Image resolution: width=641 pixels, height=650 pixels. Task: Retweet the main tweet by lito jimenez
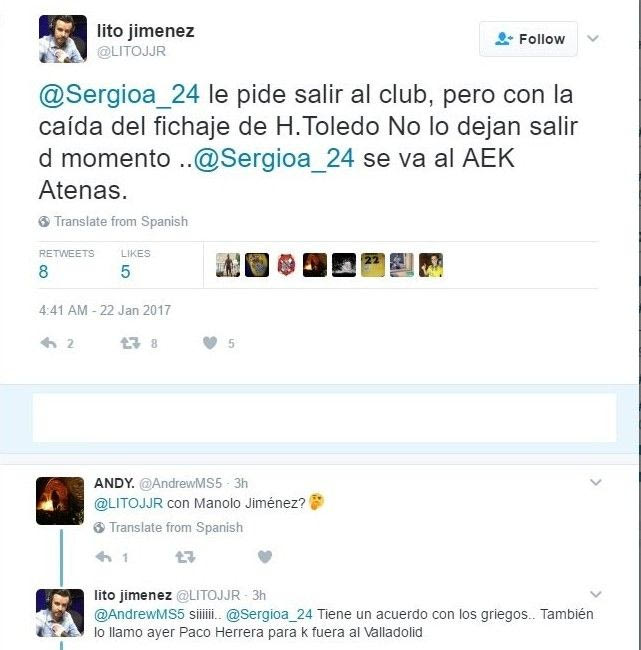pos(130,343)
